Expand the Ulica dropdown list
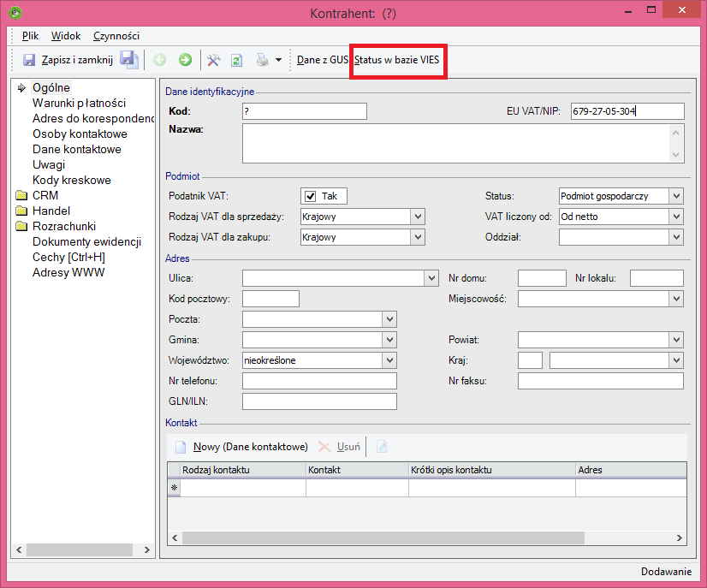This screenshot has width=707, height=588. point(431,278)
